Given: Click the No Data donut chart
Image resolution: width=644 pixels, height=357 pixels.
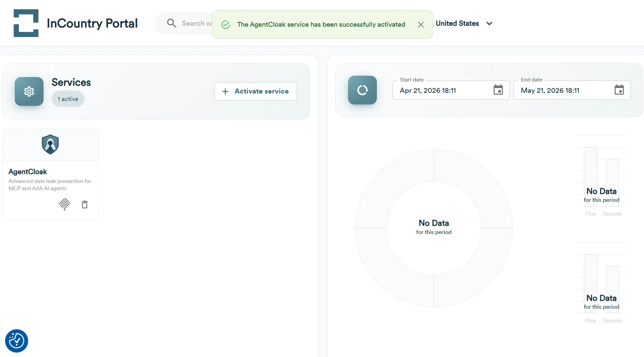Looking at the screenshot, I should 434,228.
